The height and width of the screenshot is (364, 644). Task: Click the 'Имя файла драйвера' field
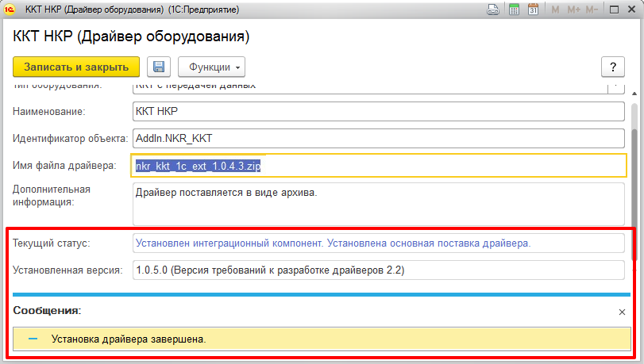[x=378, y=165]
